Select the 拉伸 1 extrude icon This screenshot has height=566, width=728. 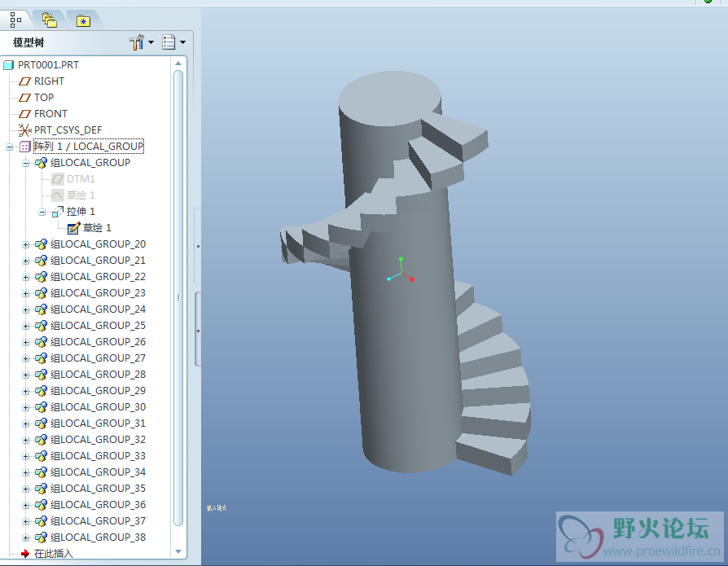pyautogui.click(x=58, y=212)
